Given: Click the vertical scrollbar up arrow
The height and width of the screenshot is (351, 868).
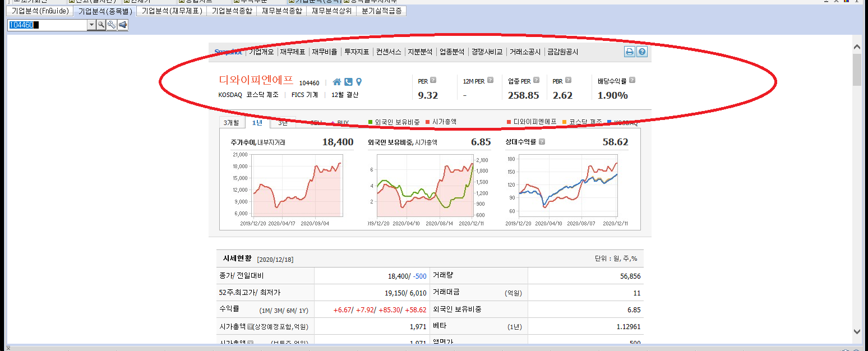Looking at the screenshot, I should tap(857, 48).
